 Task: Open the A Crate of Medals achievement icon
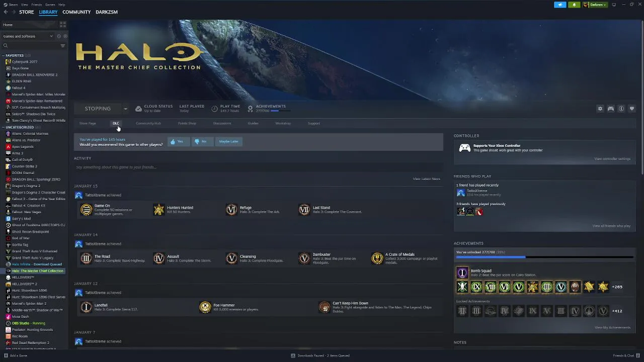click(377, 258)
